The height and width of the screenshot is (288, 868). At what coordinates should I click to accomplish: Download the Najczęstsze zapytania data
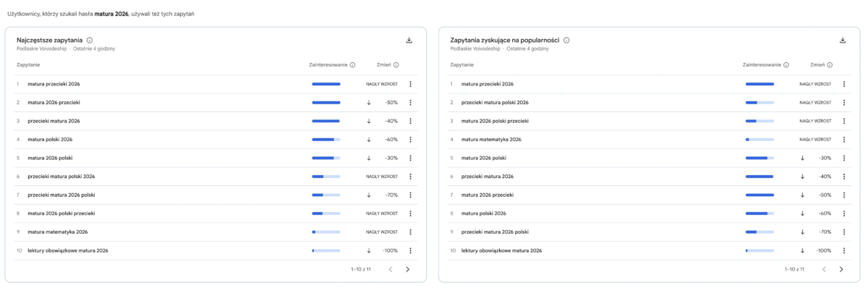click(x=409, y=41)
